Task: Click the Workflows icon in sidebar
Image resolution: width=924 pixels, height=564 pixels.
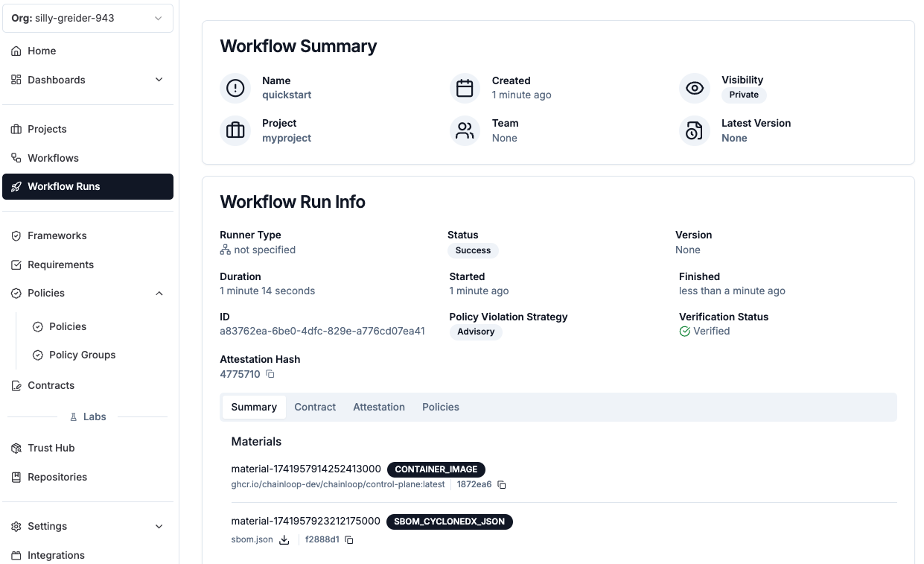Action: (16, 158)
